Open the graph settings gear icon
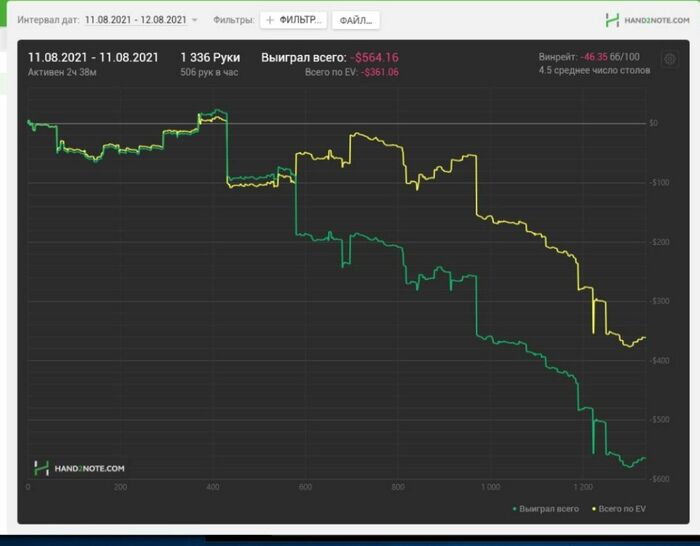Viewport: 700px width, 546px height. (670, 59)
